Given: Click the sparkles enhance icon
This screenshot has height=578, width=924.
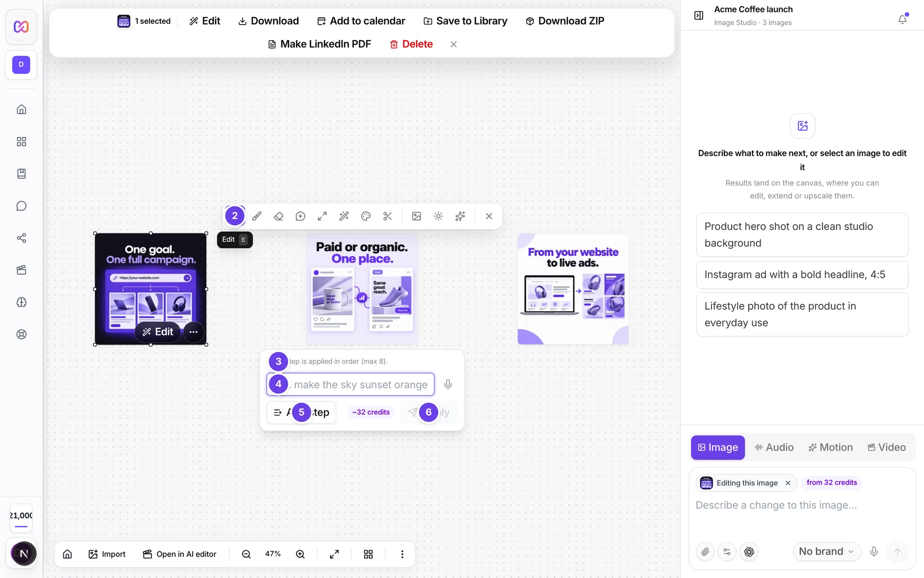Looking at the screenshot, I should pos(460,216).
